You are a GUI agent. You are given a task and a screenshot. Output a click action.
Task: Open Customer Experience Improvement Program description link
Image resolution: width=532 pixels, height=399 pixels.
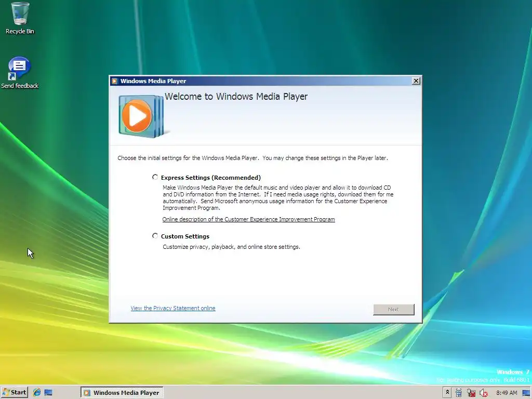coord(248,219)
